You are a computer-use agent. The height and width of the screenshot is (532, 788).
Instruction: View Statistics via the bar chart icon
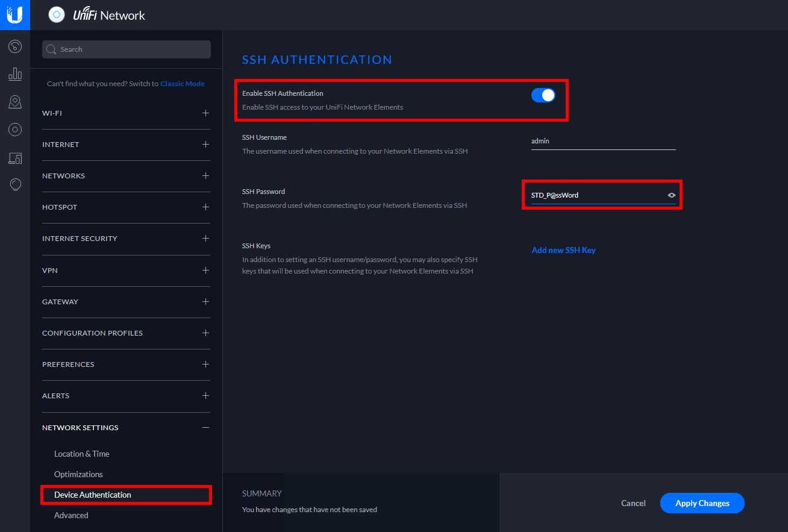15,74
